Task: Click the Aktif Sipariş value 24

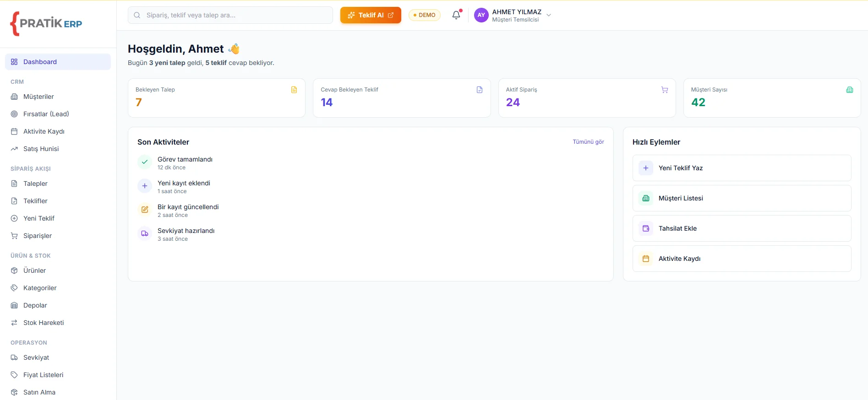Action: click(513, 103)
